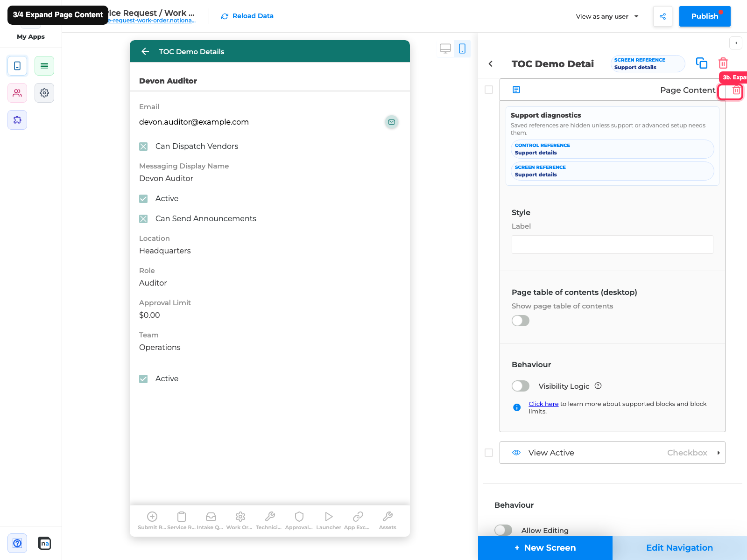Screen dimensions: 747x560
Task: Click Reload Data
Action: 247,16
